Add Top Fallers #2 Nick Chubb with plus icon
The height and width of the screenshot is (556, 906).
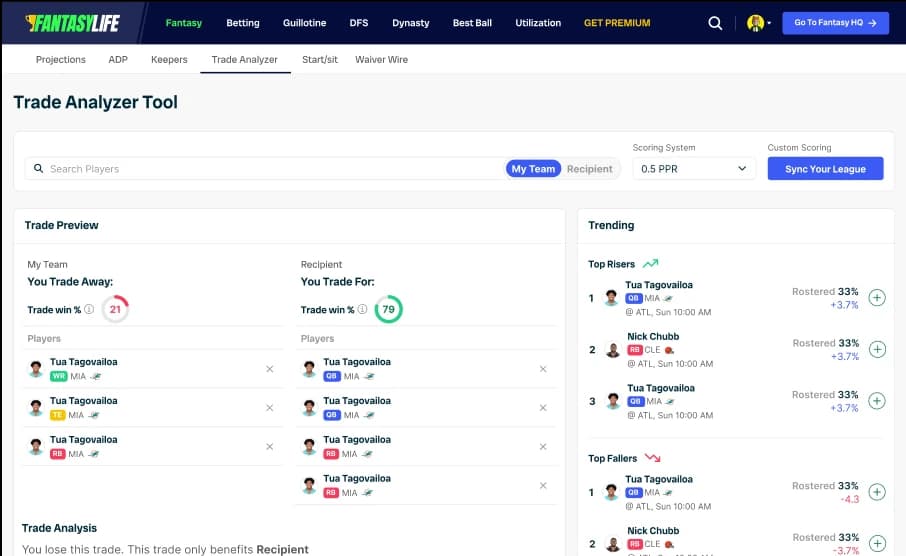(x=877, y=543)
